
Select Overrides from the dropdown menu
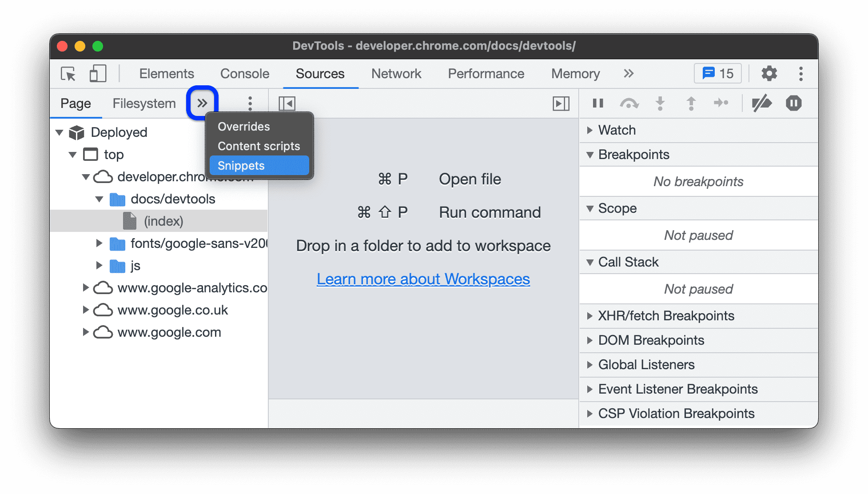pyautogui.click(x=243, y=126)
